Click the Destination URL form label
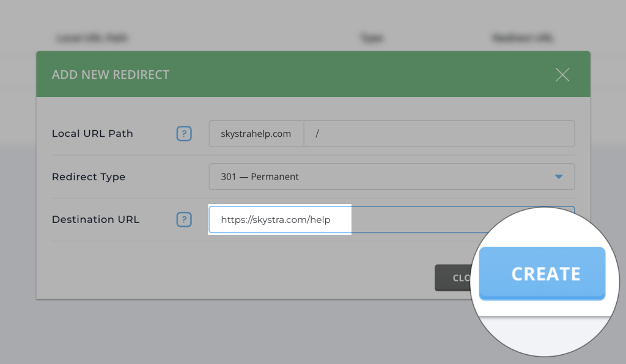 [95, 219]
